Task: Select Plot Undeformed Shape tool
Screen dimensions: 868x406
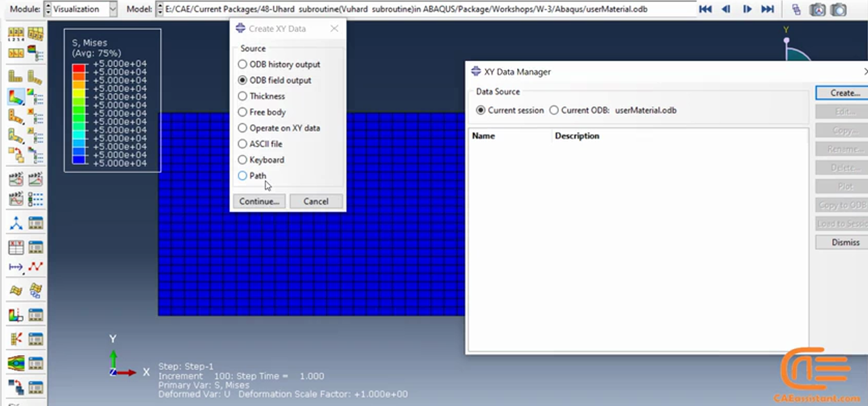Action: pyautogui.click(x=16, y=77)
